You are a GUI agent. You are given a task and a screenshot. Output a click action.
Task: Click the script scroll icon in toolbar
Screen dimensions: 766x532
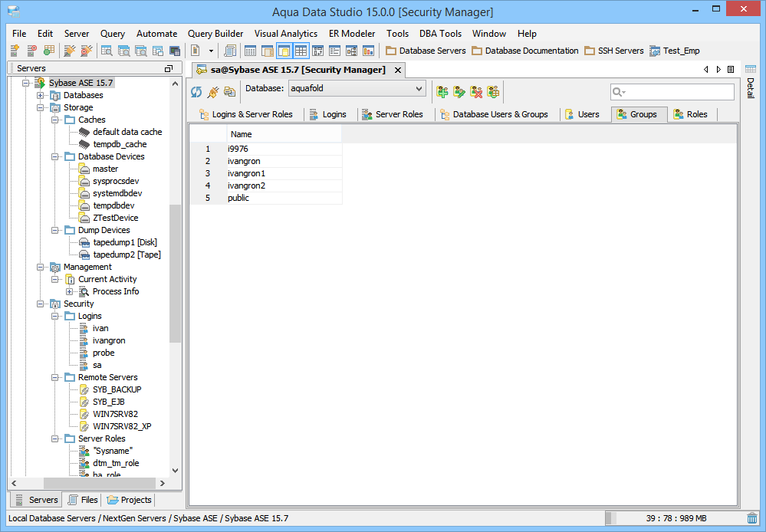click(x=230, y=51)
